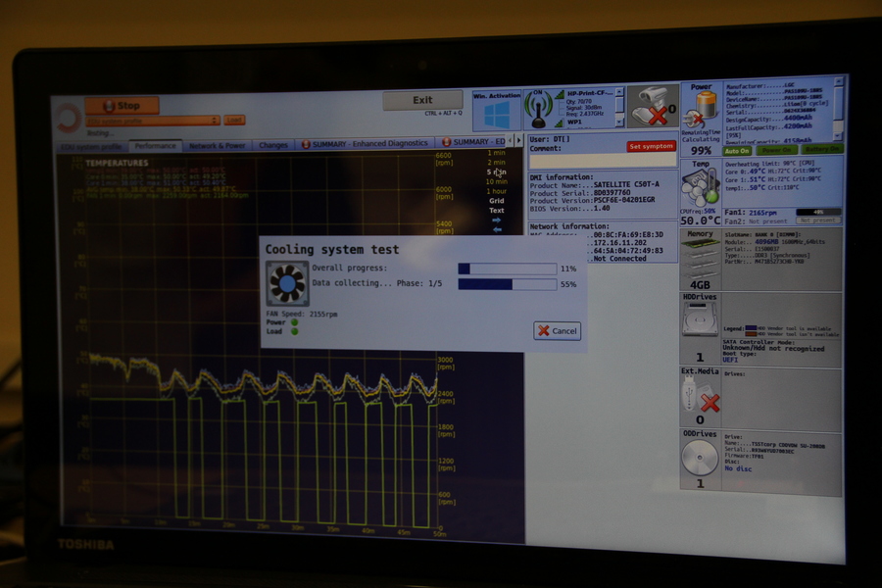Toggle the Auto On button
Screen dimensions: 882x588
coord(736,151)
